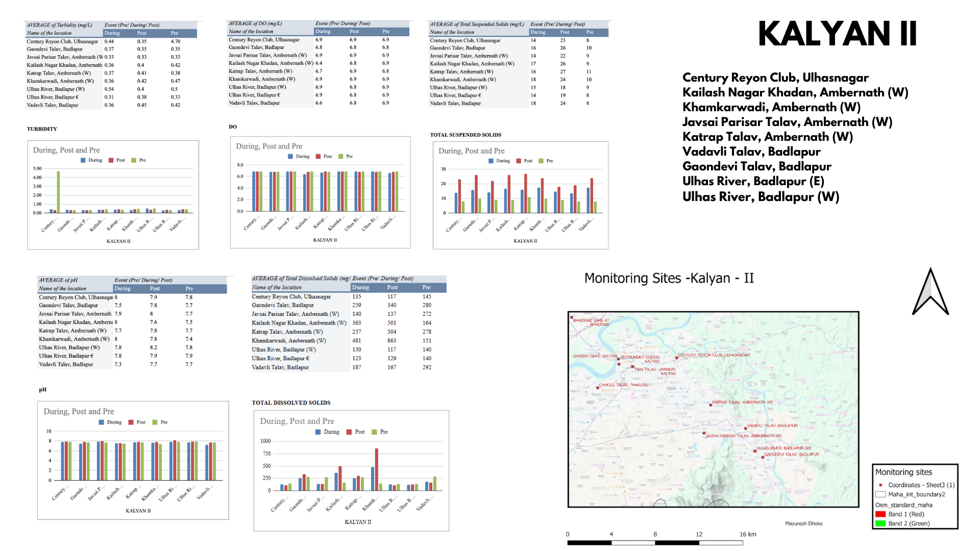Image resolution: width=980 pixels, height=551 pixels.
Task: Select Century Reyon Club, Ulhasnagar in the bold site list
Action: point(775,78)
